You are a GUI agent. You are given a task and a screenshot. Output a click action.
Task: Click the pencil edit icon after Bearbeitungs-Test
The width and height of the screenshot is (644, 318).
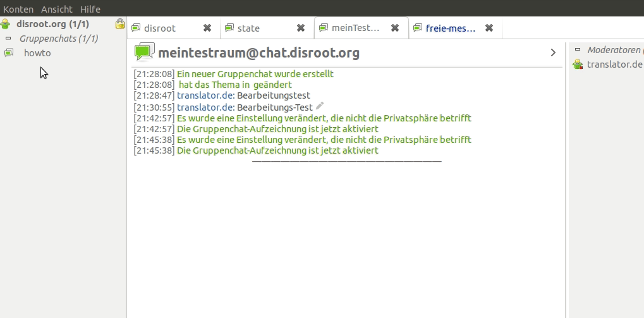pyautogui.click(x=320, y=106)
